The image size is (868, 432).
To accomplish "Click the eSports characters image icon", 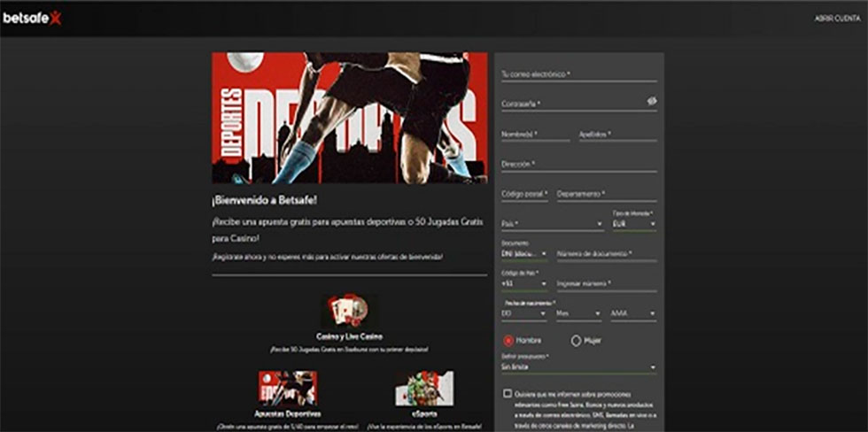I will [x=424, y=389].
